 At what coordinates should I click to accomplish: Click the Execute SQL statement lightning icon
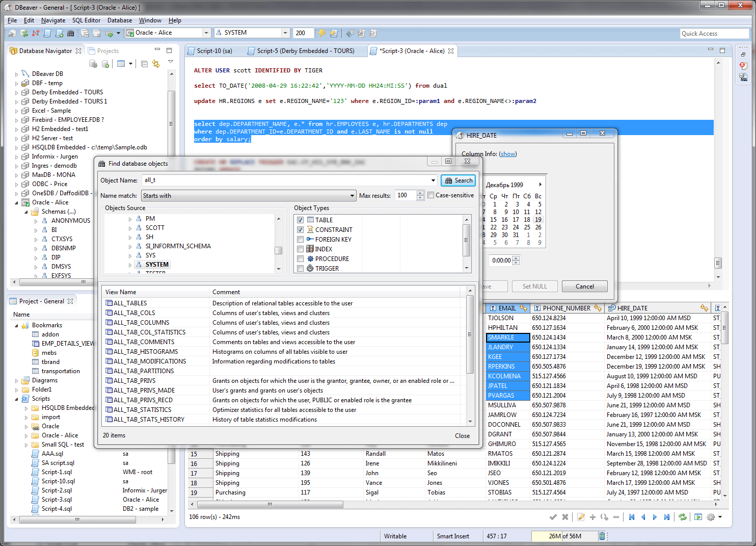click(x=322, y=33)
